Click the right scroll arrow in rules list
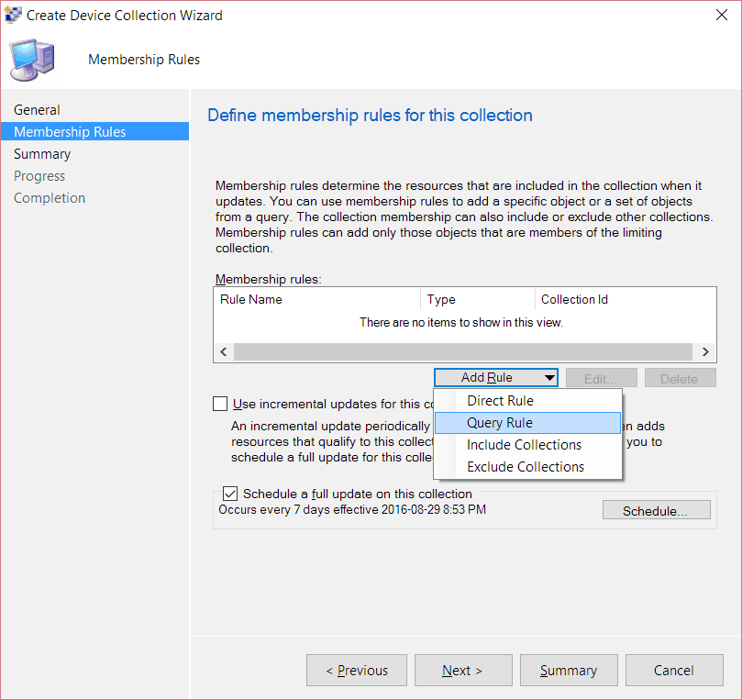 [705, 351]
